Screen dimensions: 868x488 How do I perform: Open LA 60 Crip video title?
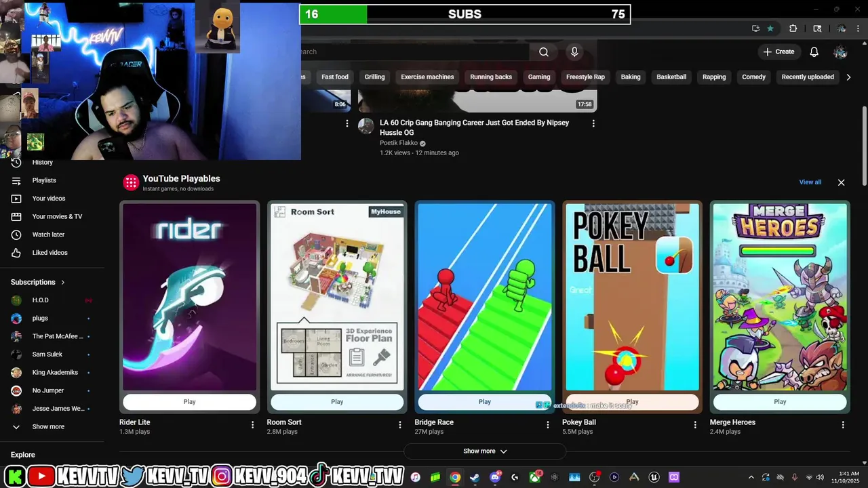point(474,128)
